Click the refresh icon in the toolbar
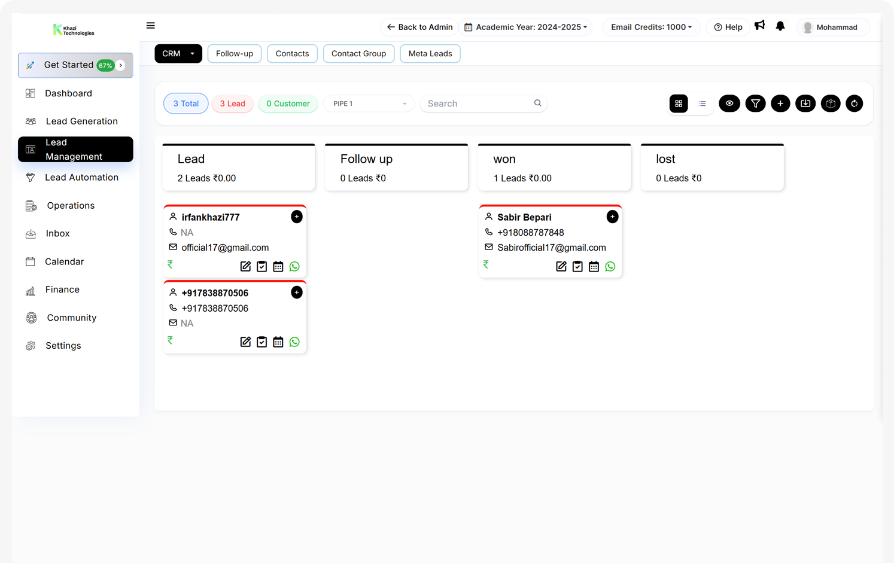894x588 pixels. point(854,103)
